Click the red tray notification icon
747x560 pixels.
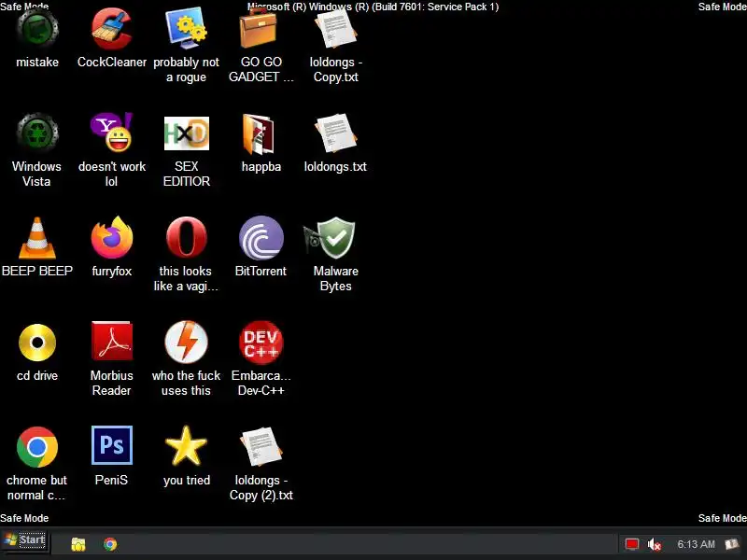[632, 544]
